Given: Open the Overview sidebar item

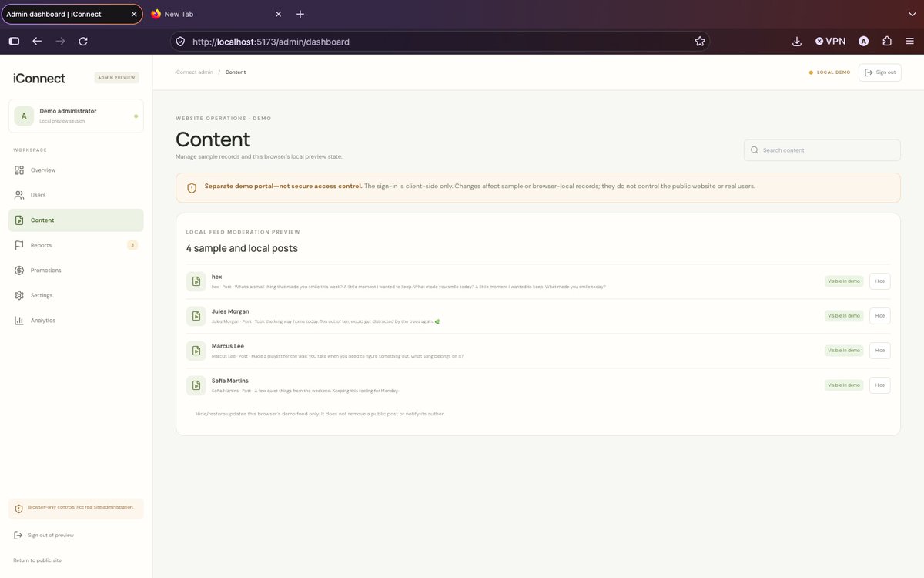Looking at the screenshot, I should point(75,170).
